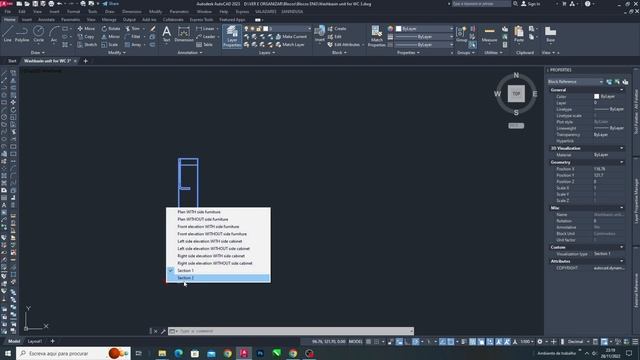The height and width of the screenshot is (360, 640).
Task: Collapse the General section in Properties
Action: coord(622,90)
